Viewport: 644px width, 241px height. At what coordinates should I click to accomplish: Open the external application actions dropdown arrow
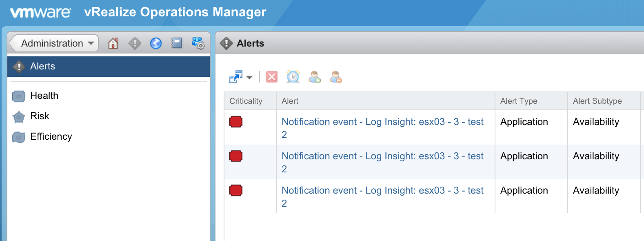click(x=249, y=77)
